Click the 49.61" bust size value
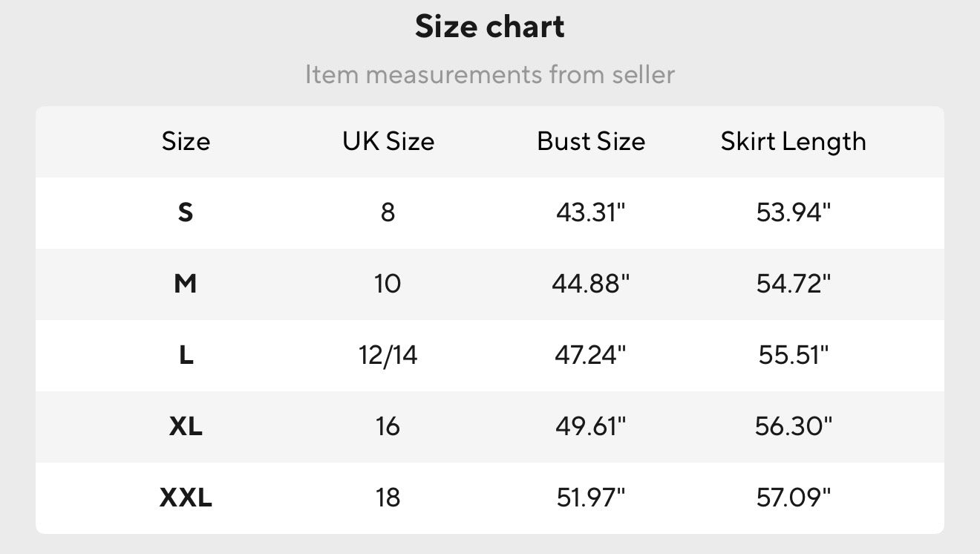 click(591, 426)
